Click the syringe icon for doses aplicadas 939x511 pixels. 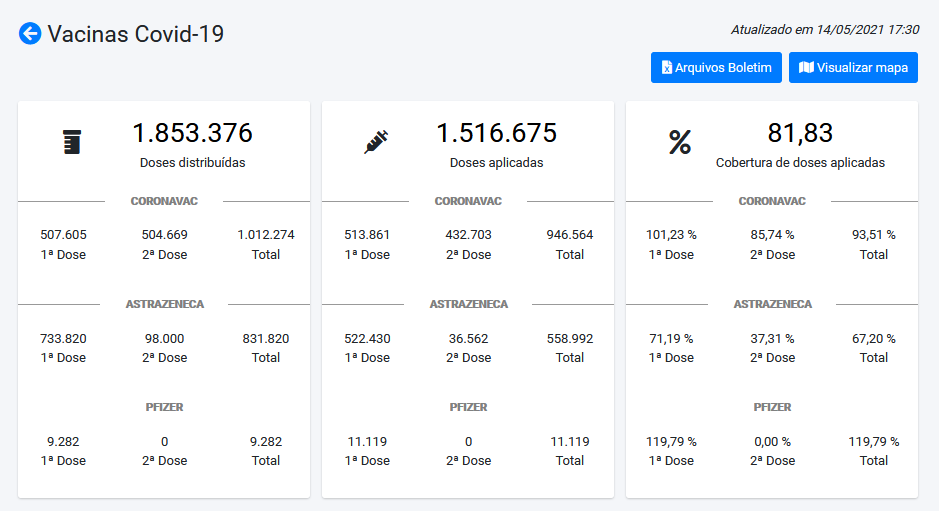pos(376,143)
